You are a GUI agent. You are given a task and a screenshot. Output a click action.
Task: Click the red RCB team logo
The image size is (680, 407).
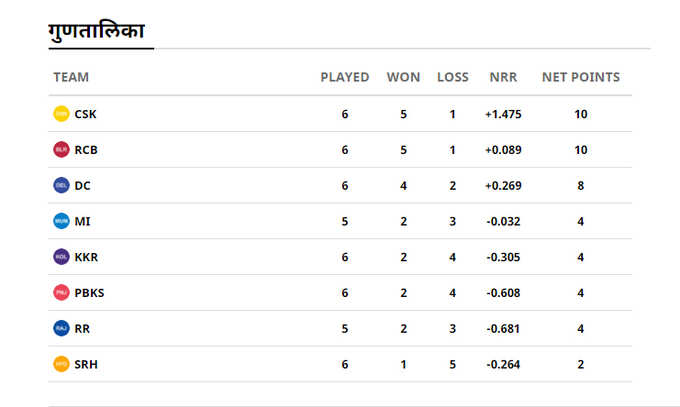coord(61,149)
